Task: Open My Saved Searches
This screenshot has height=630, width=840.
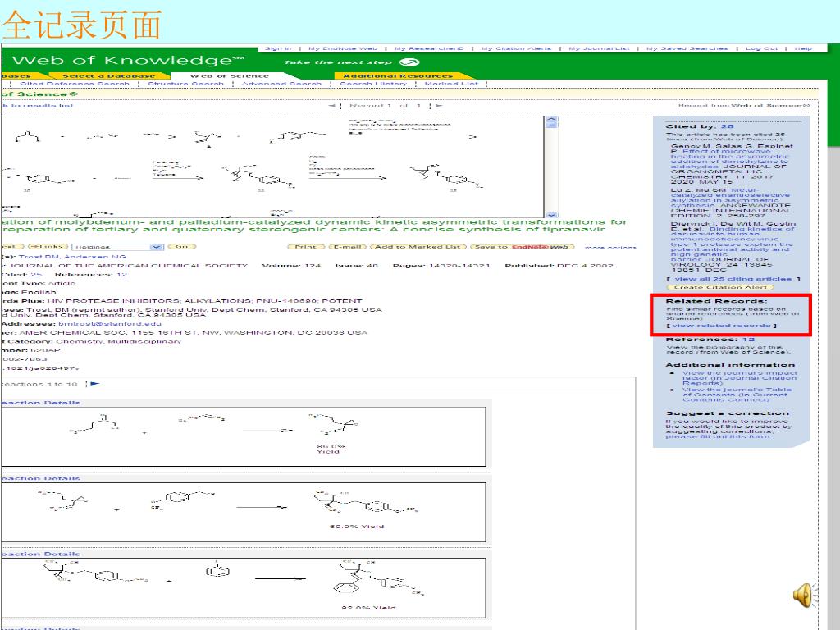Action: (x=687, y=48)
